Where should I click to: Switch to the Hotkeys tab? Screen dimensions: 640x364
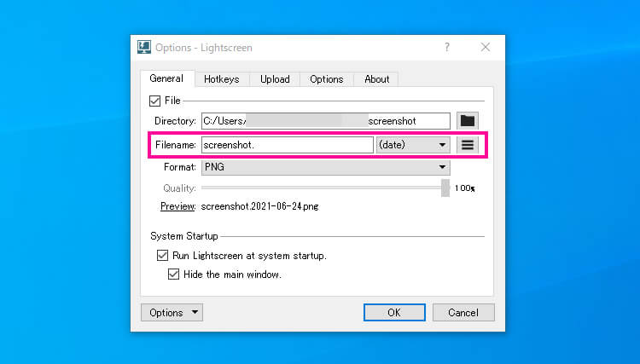coord(222,79)
